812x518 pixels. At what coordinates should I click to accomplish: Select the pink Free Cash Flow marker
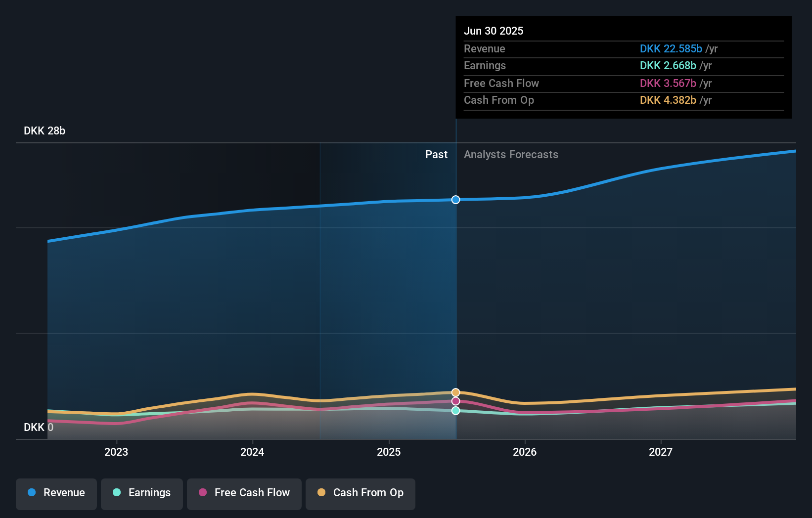(x=455, y=401)
